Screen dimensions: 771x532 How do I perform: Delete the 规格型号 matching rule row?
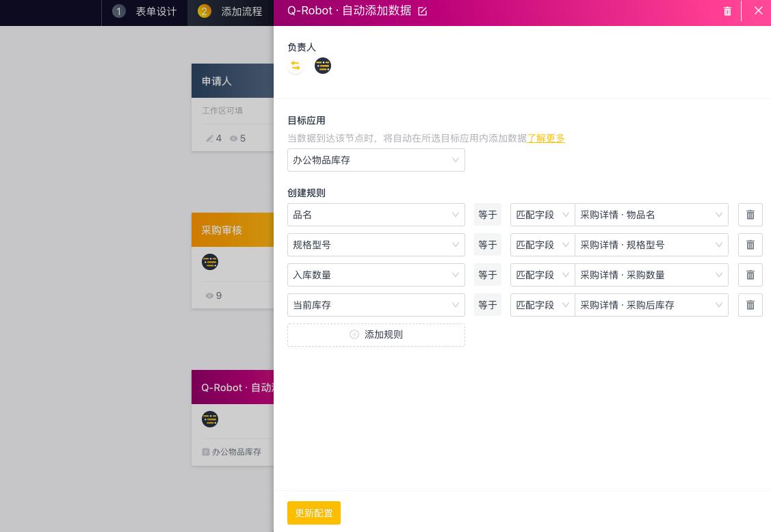tap(750, 245)
